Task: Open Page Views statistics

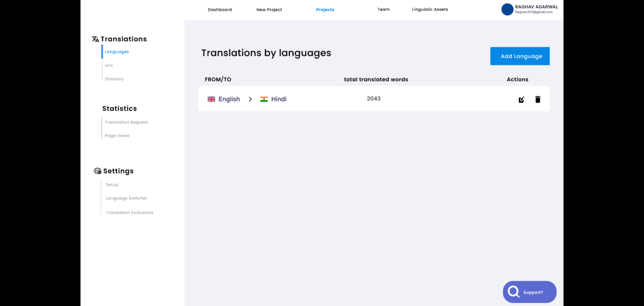Action: (117, 136)
